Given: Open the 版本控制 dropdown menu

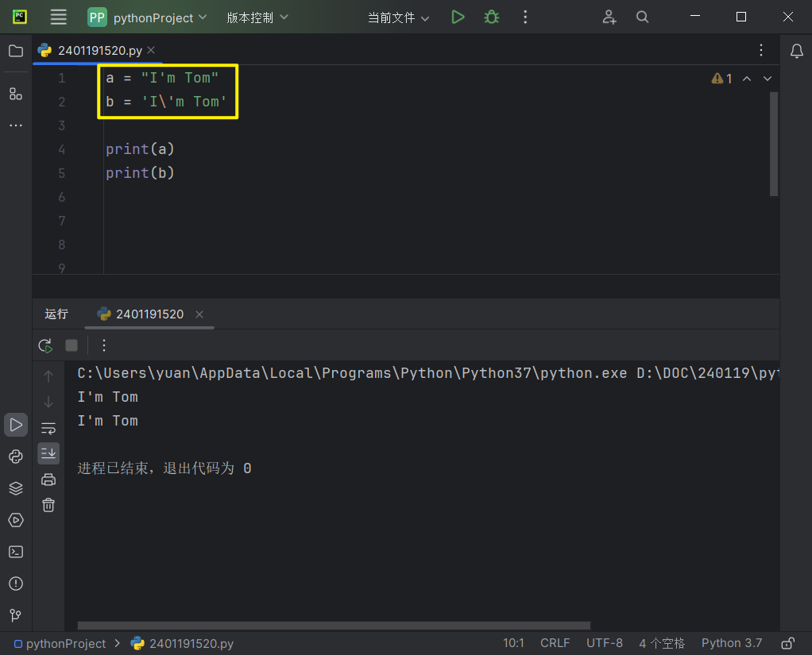Looking at the screenshot, I should 257,17.
